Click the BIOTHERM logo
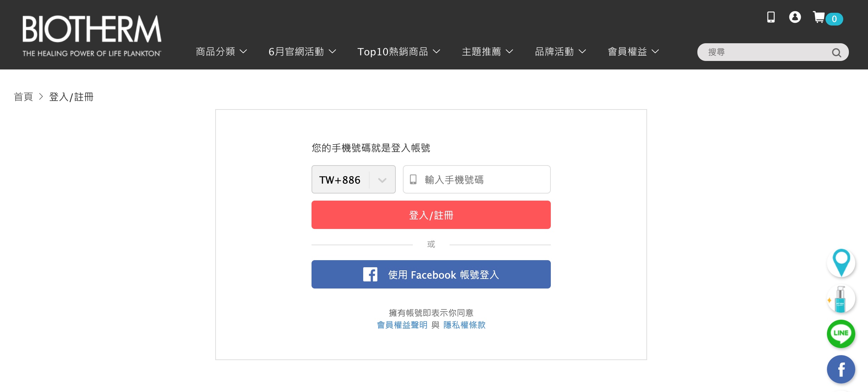Screen dimensions: 868x392 [x=92, y=35]
